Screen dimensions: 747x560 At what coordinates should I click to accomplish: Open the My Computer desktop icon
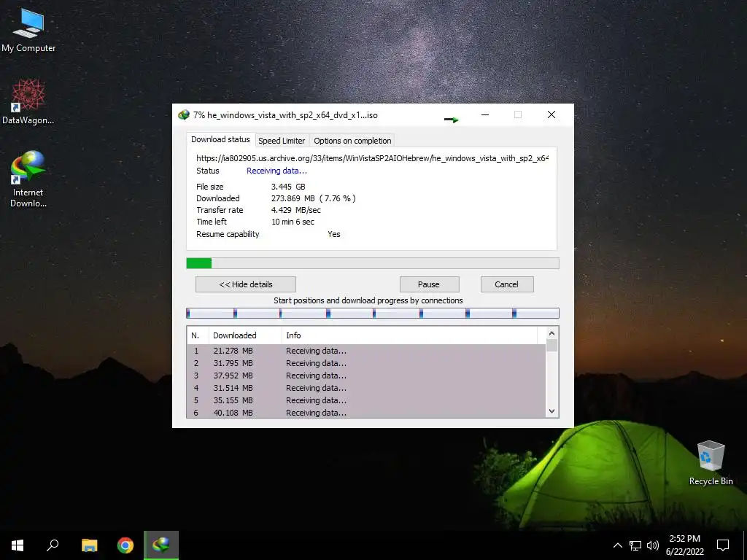click(x=28, y=31)
